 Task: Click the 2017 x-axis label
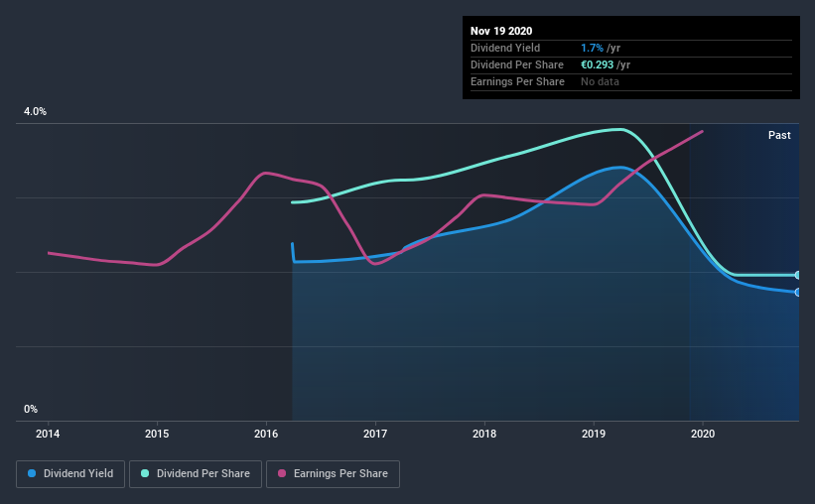(375, 434)
